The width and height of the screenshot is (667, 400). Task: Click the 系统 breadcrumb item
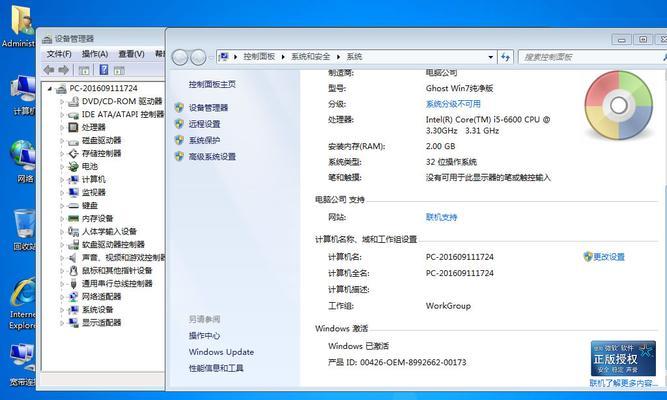(354, 57)
